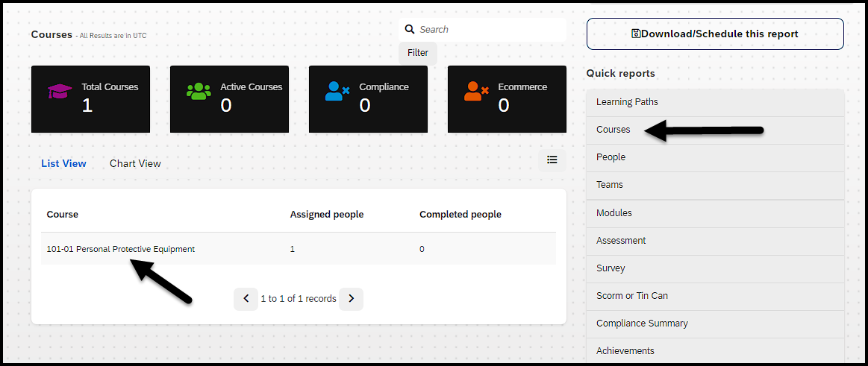Click the Assigned people column header

pos(327,215)
